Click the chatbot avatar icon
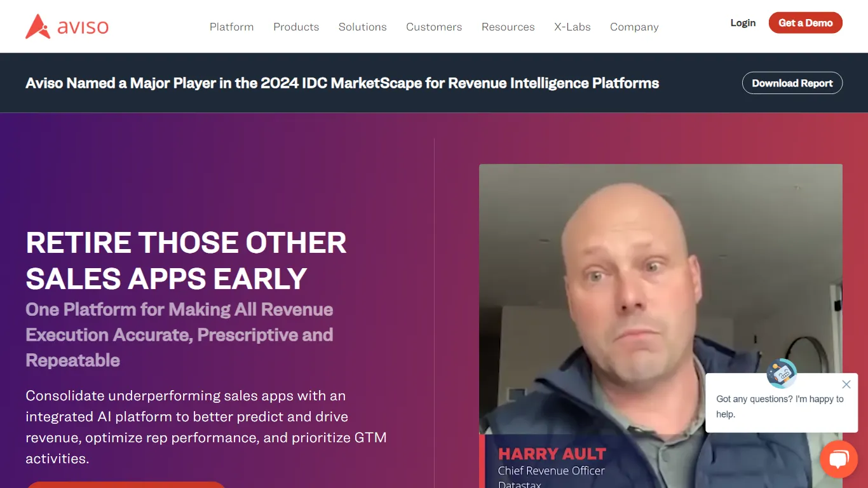Image resolution: width=868 pixels, height=488 pixels. coord(782,374)
